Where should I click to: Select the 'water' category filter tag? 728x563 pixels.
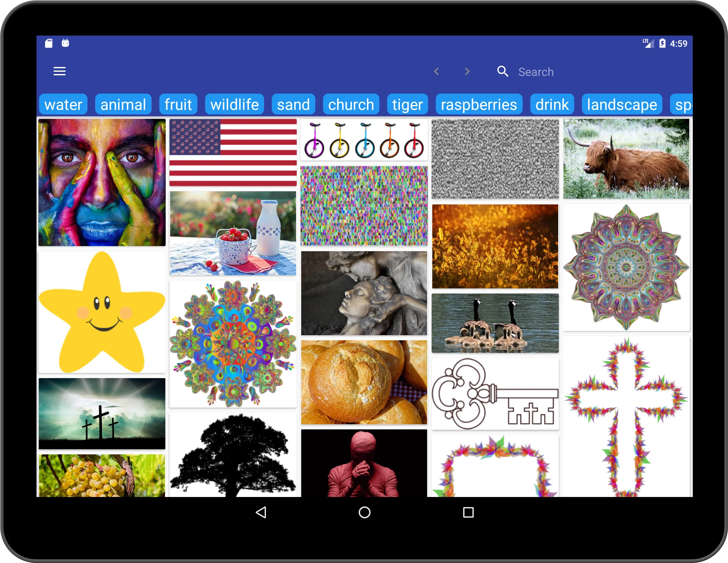click(x=64, y=104)
